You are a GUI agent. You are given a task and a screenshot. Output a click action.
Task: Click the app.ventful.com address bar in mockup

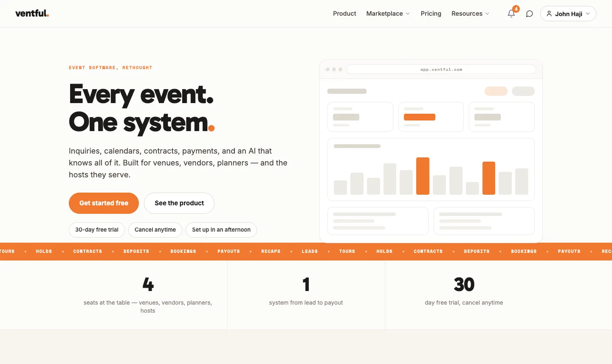[x=441, y=70]
